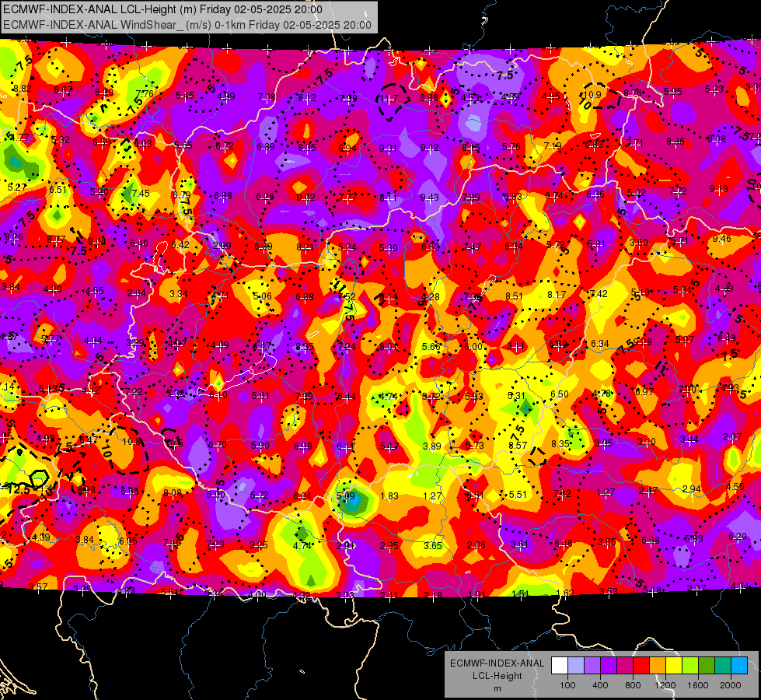Image resolution: width=761 pixels, height=700 pixels.
Task: Click the wind shear value 1.51
Action: [521, 593]
